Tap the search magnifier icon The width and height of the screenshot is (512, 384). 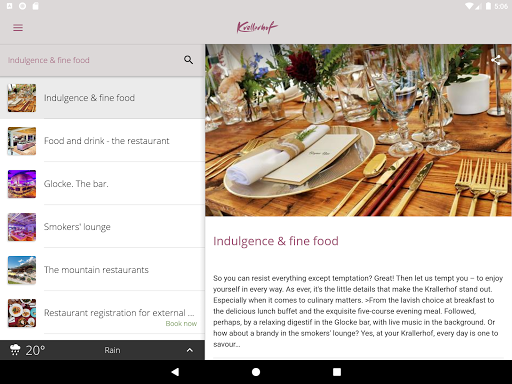pos(188,60)
